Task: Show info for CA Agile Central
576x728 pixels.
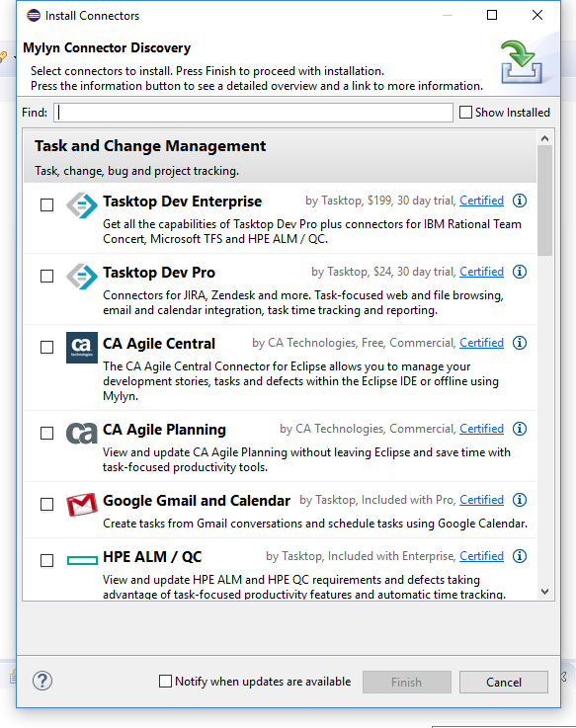Action: coord(520,343)
